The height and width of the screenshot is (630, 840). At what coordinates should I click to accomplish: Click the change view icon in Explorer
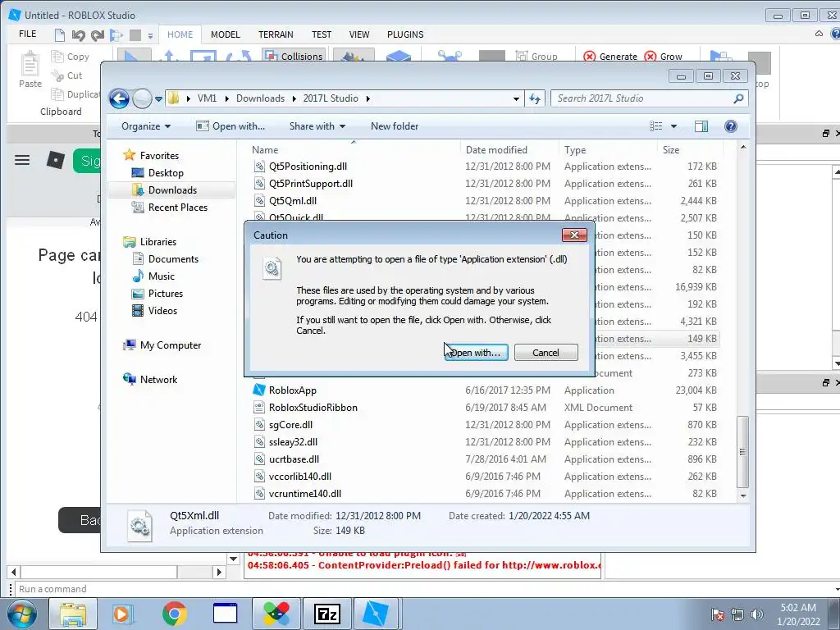click(x=656, y=126)
